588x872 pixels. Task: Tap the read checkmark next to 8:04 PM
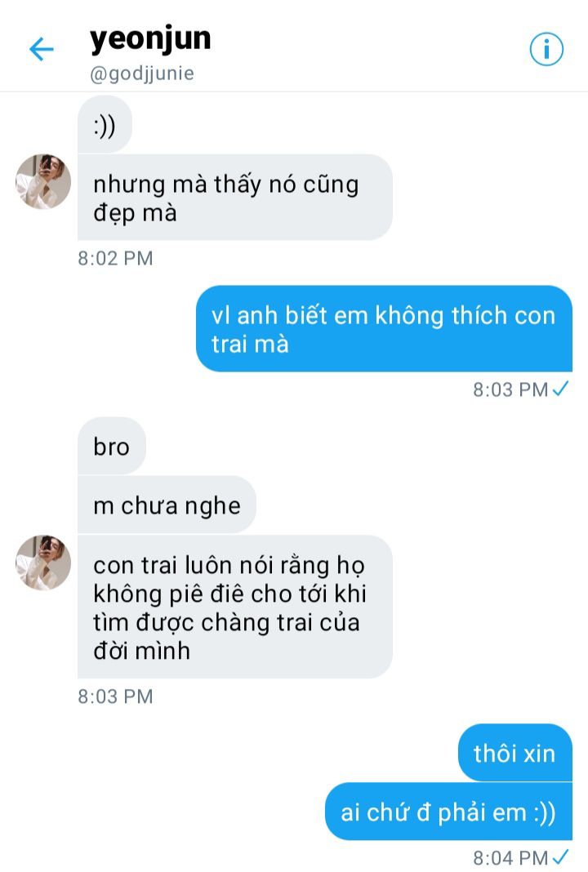(561, 856)
